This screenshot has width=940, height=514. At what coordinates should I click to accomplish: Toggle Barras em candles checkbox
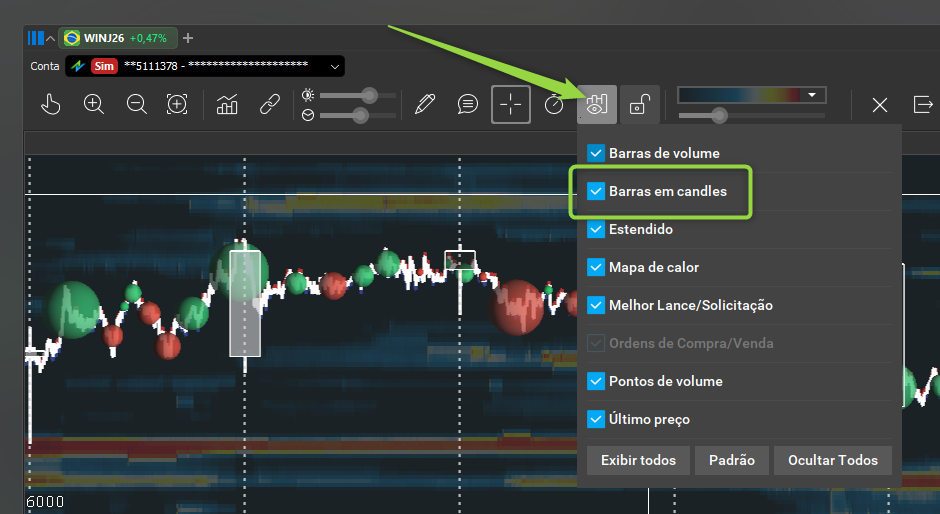tap(596, 191)
